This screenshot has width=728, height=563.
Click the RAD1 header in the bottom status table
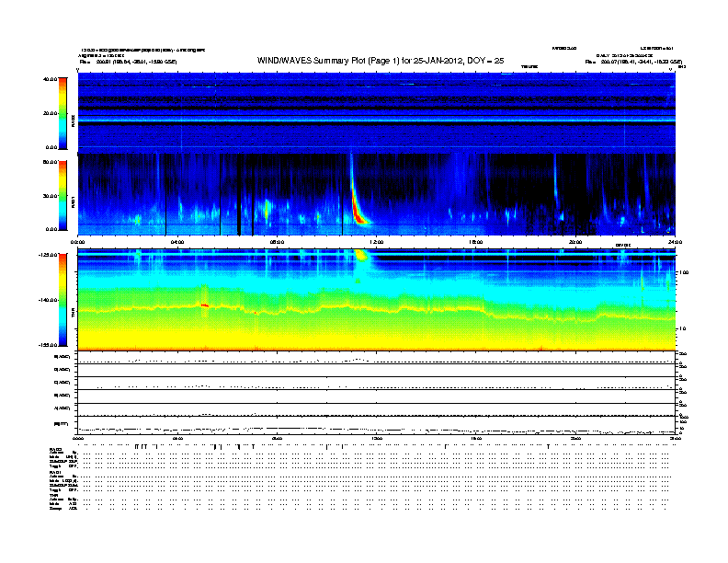(x=55, y=472)
